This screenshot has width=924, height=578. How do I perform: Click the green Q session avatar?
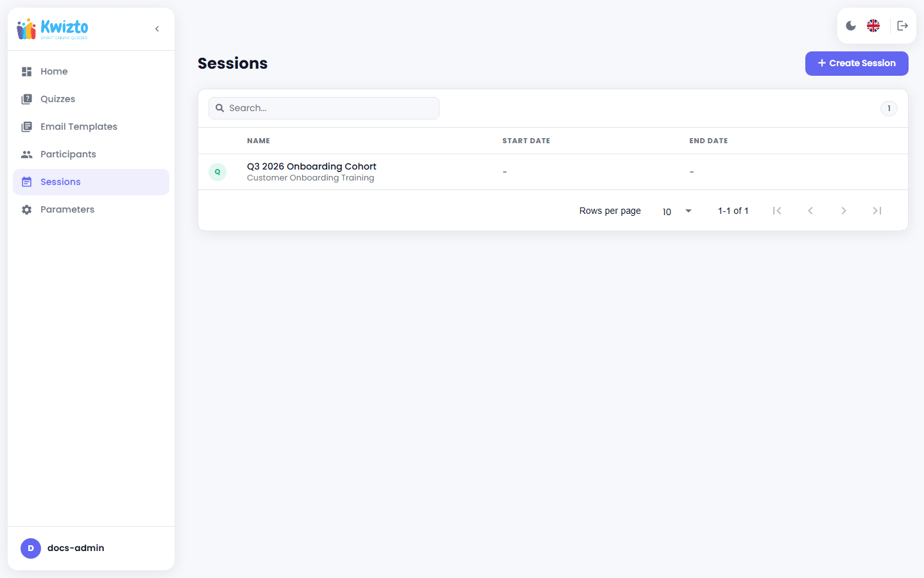point(218,172)
